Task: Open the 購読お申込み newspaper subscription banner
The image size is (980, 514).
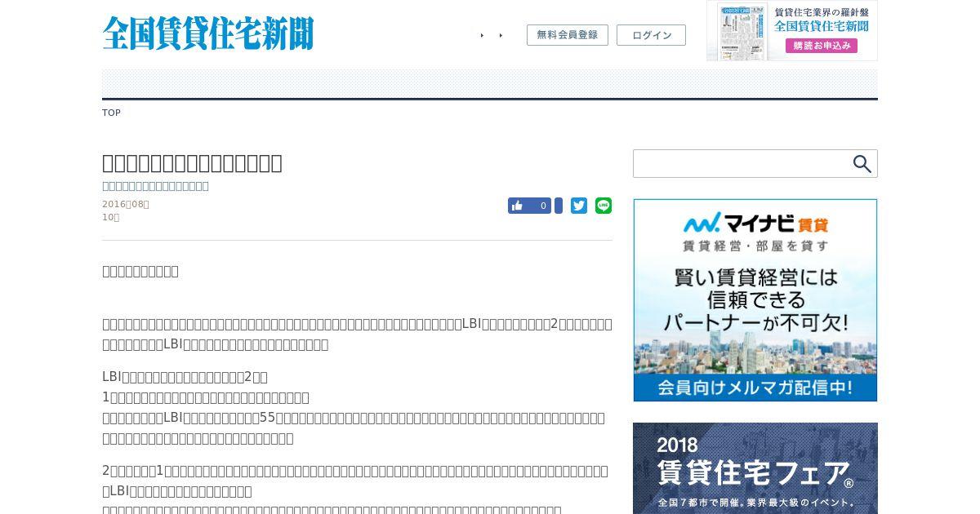Action: pyautogui.click(x=792, y=30)
